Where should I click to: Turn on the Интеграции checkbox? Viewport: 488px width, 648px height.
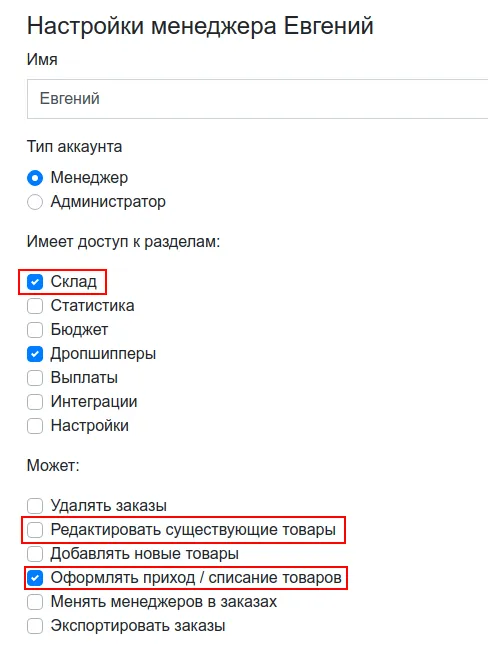(35, 402)
